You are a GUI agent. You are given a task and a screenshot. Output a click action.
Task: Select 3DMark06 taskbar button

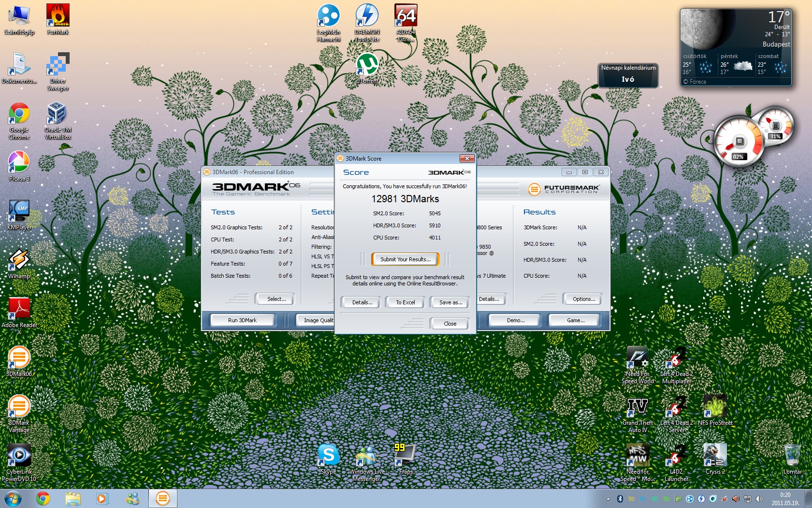(x=163, y=498)
